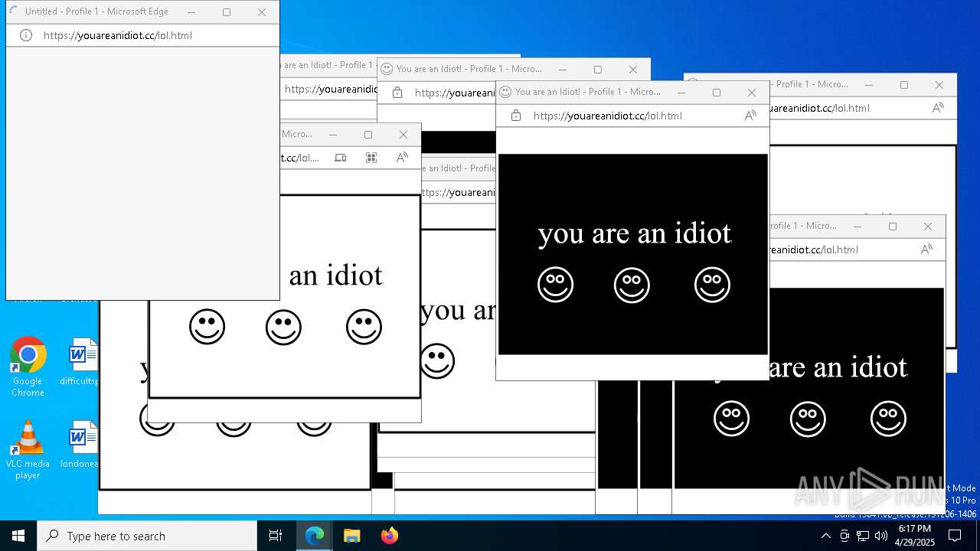Image resolution: width=980 pixels, height=551 pixels.
Task: Click the network tray icon
Action: [x=863, y=536]
